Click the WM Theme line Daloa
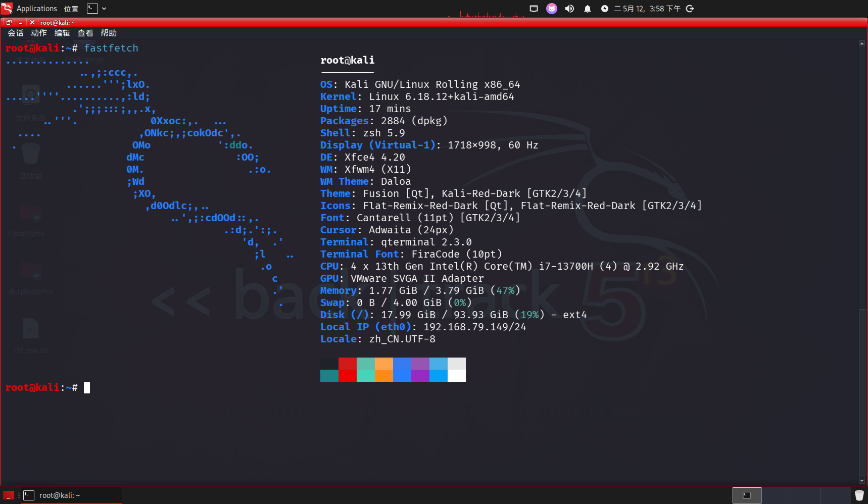This screenshot has height=504, width=868. pos(366,181)
